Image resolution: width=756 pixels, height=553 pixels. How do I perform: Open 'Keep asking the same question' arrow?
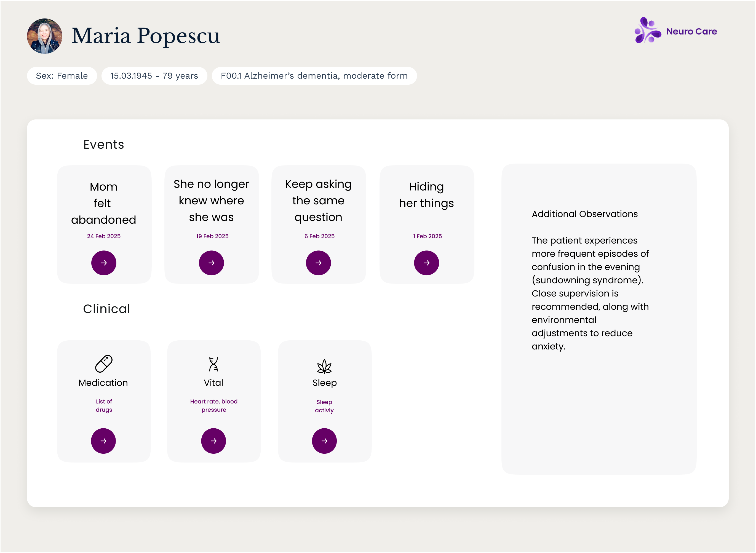click(318, 263)
